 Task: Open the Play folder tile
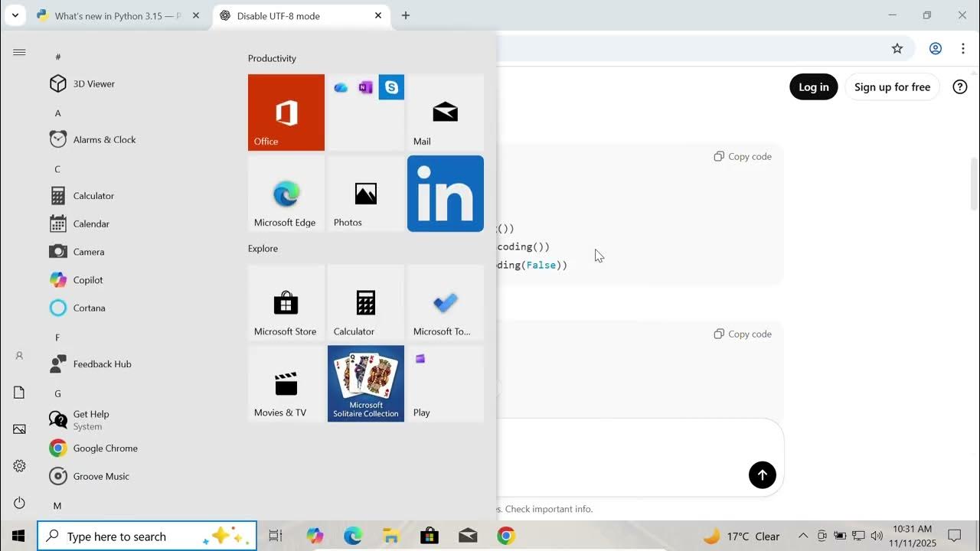pos(446,383)
